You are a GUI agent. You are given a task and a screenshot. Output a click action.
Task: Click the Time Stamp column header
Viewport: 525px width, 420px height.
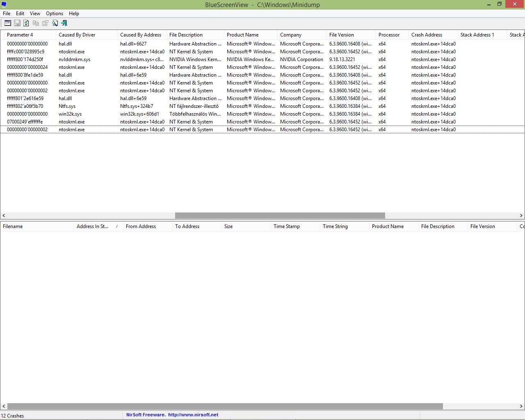pyautogui.click(x=295, y=226)
